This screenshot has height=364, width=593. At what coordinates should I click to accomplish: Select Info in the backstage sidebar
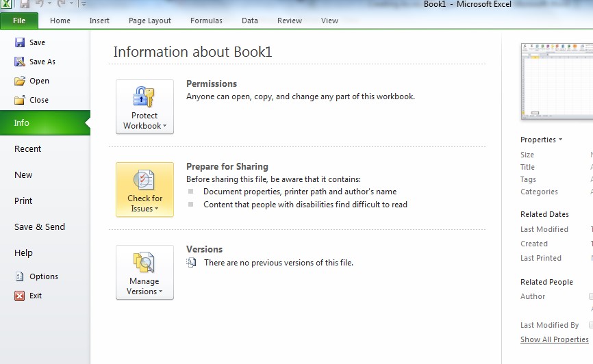click(x=45, y=123)
